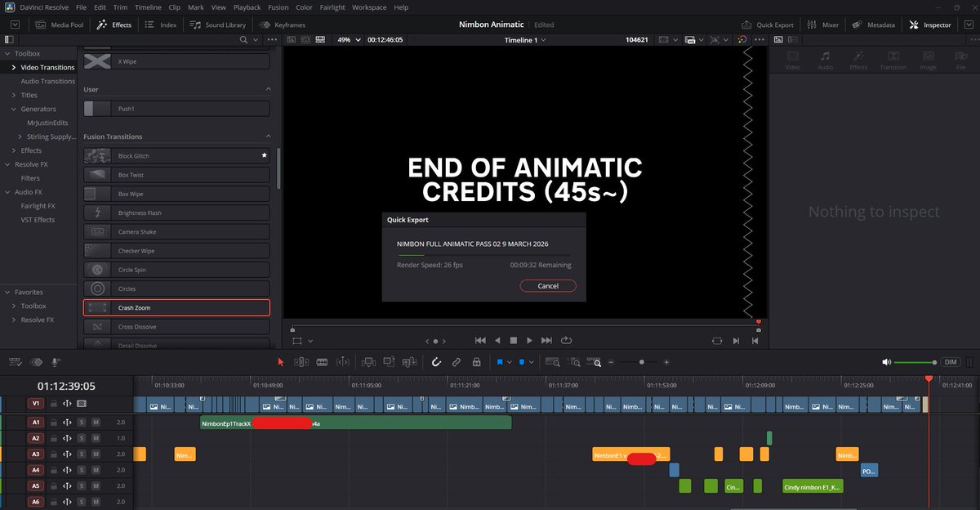This screenshot has width=980, height=510.
Task: Click the Insert Clip icon
Action: point(368,361)
